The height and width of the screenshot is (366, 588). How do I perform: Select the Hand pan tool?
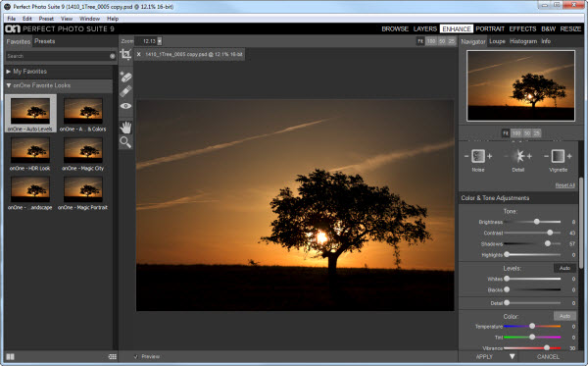pyautogui.click(x=125, y=128)
